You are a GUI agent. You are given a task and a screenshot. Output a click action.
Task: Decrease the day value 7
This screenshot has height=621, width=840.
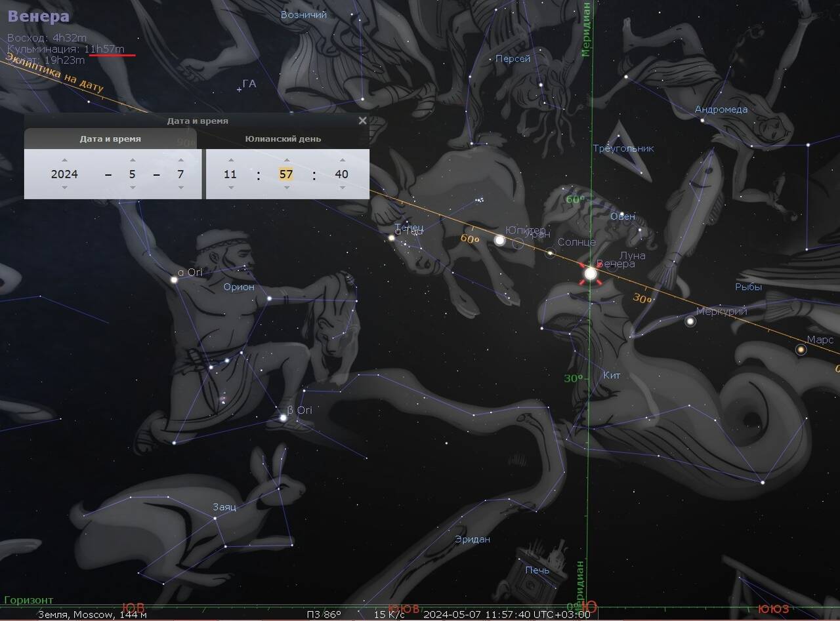pyautogui.click(x=180, y=188)
